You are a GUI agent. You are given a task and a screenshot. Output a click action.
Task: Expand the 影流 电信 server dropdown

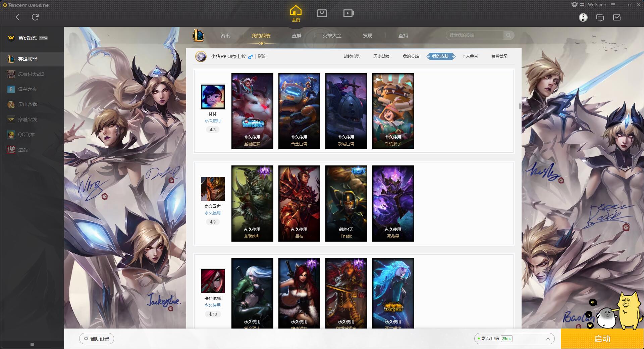(514, 339)
